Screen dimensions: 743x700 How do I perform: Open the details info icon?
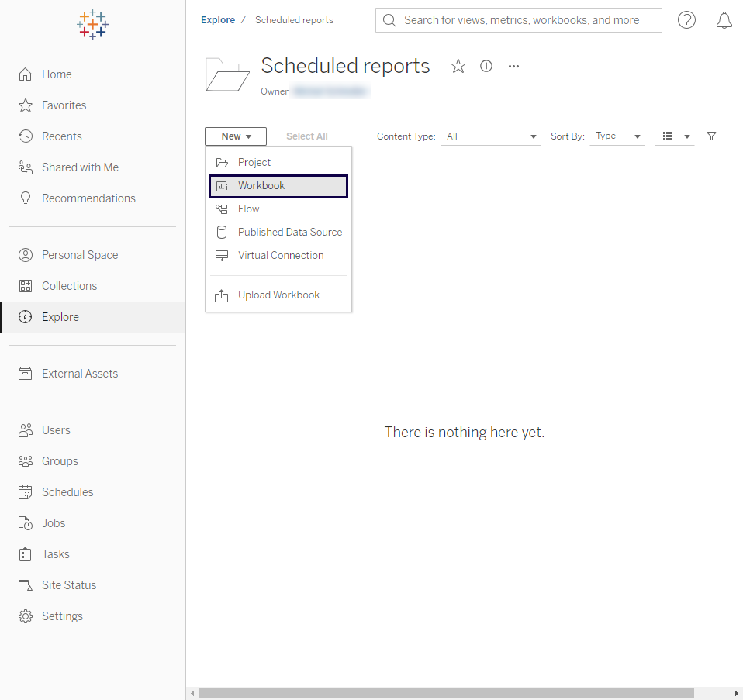[x=486, y=67]
